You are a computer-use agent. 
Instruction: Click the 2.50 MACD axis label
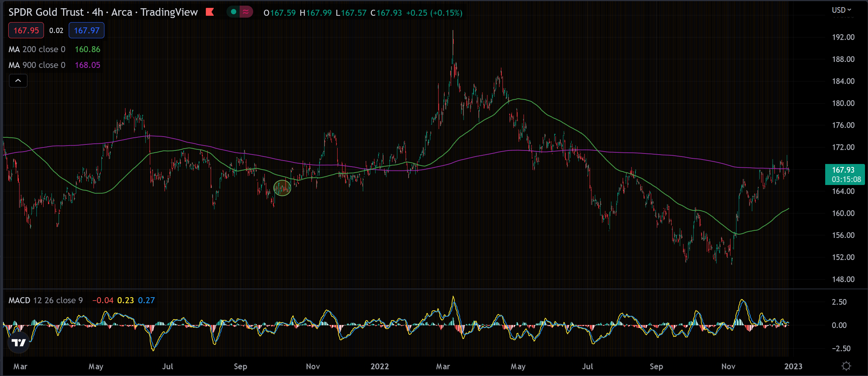click(839, 302)
